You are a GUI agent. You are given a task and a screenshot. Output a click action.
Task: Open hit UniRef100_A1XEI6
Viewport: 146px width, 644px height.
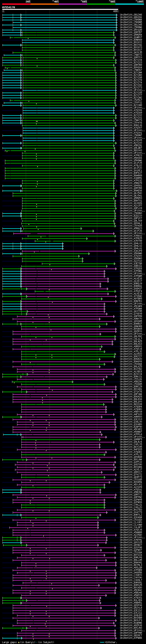pos(131,279)
